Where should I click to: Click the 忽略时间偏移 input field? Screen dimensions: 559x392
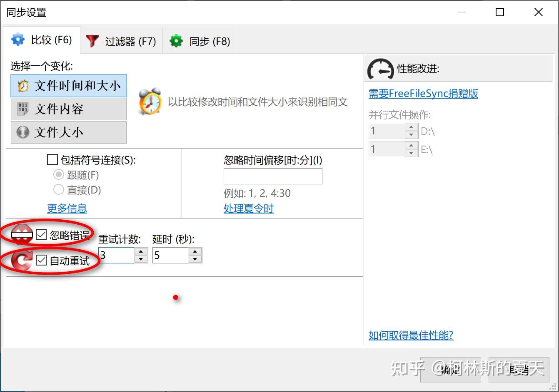pyautogui.click(x=273, y=176)
